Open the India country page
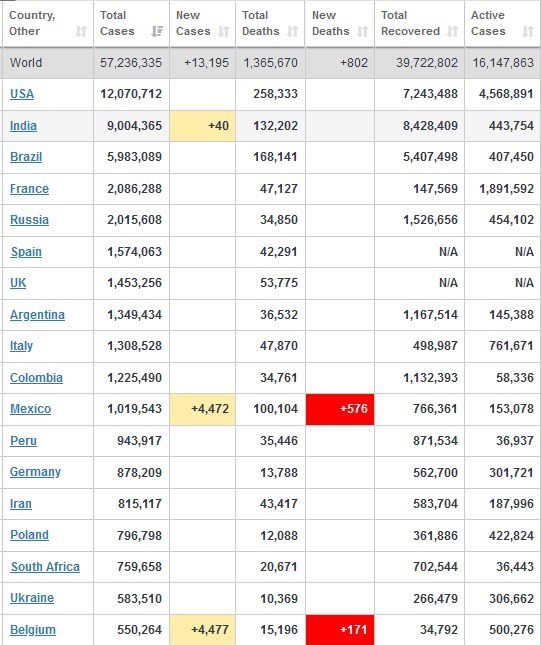The image size is (541, 645). [23, 125]
